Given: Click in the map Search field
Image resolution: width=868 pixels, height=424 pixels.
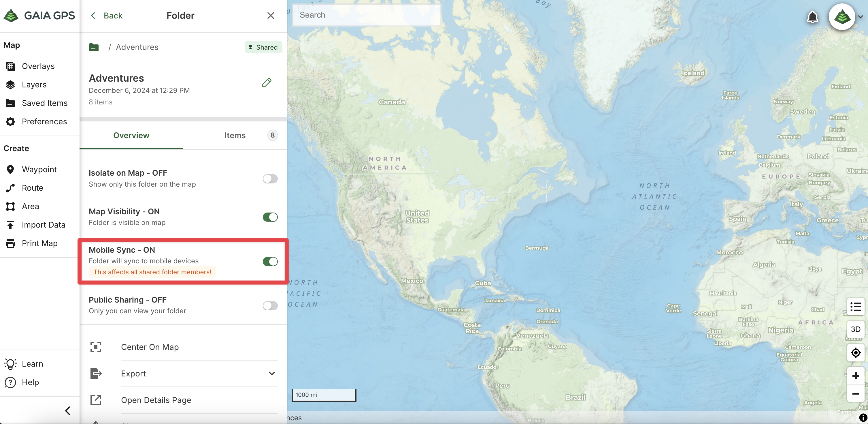Looking at the screenshot, I should coord(366,15).
